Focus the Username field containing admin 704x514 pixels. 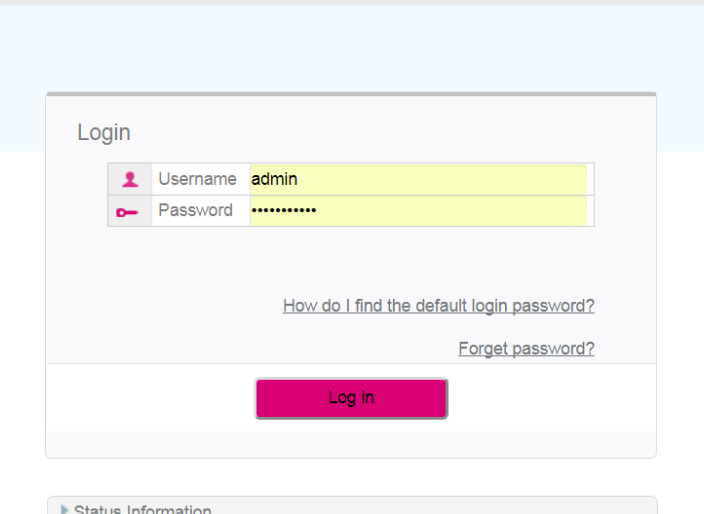click(x=418, y=179)
